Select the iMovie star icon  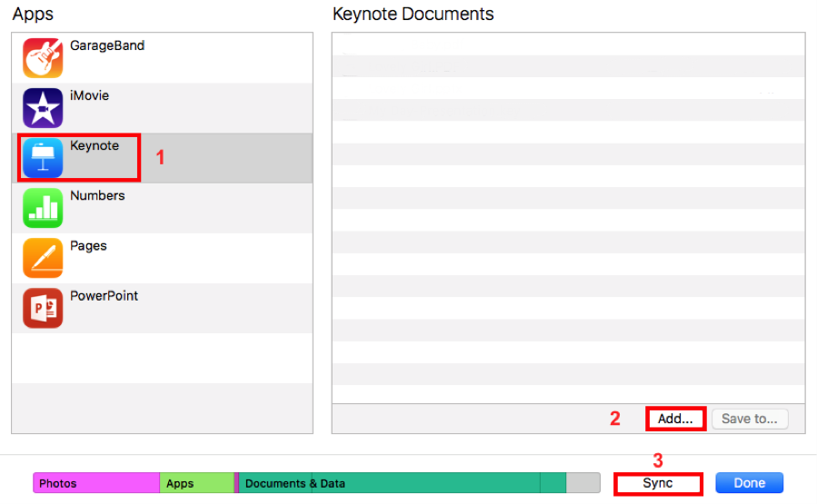[43, 108]
